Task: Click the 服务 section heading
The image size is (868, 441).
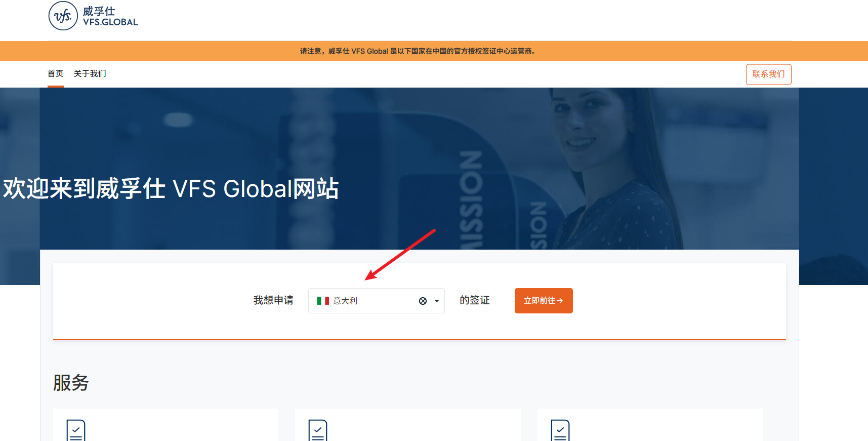Action: coord(71,383)
